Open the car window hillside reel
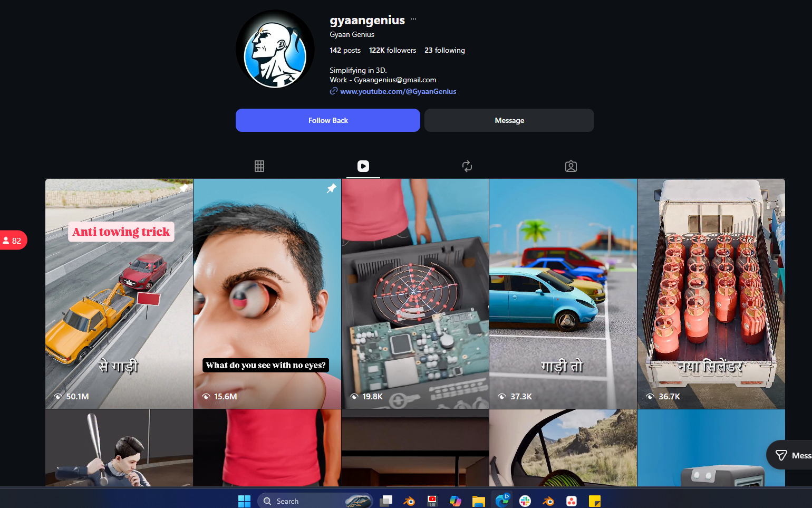This screenshot has height=508, width=812. [x=563, y=448]
